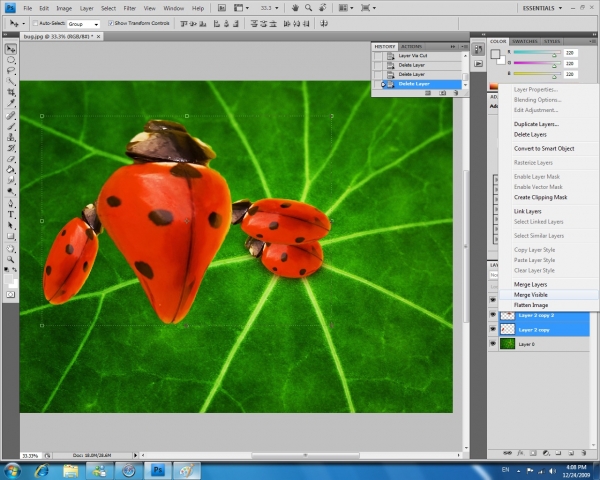The height and width of the screenshot is (480, 600).
Task: Open the Auto-Select Group dropdown
Action: (x=83, y=24)
